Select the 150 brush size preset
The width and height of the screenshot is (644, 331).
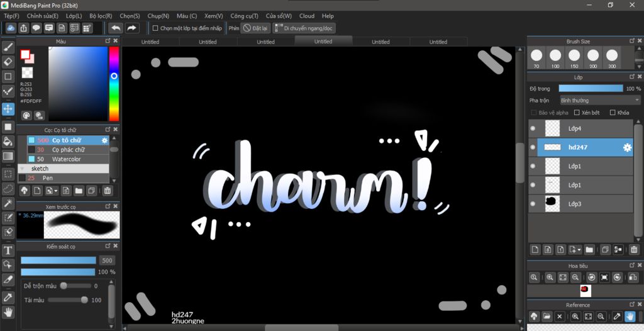(574, 57)
